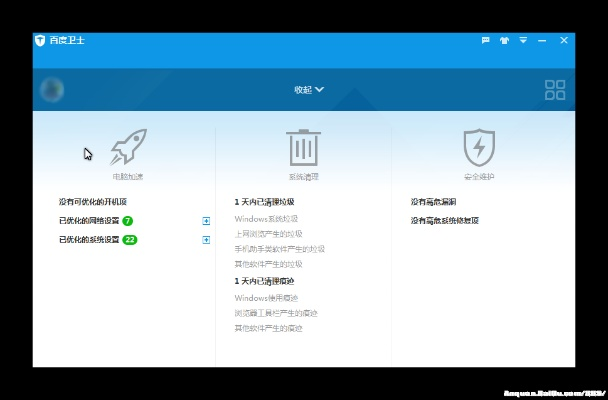Click the 百度卫士 shield logo
608x400 pixels.
[40, 41]
